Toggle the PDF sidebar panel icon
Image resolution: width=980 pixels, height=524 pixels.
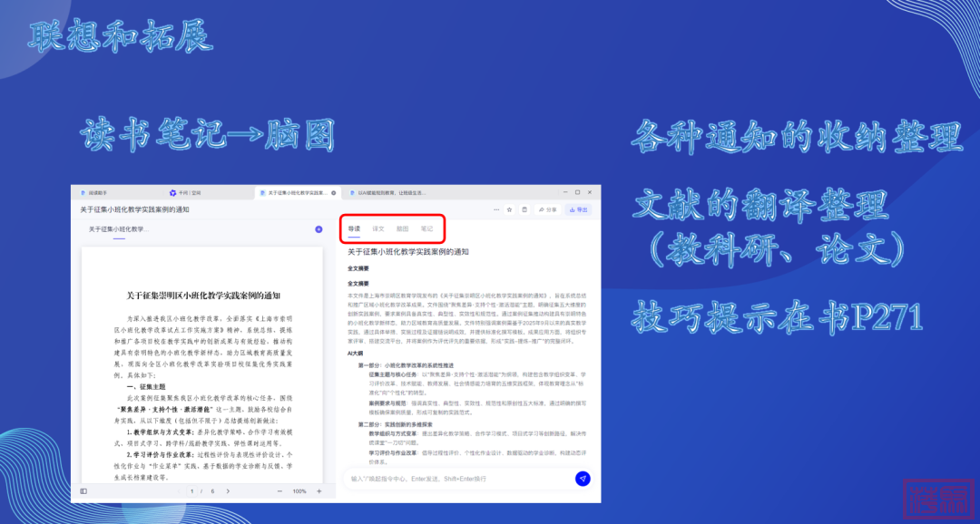pos(83,490)
